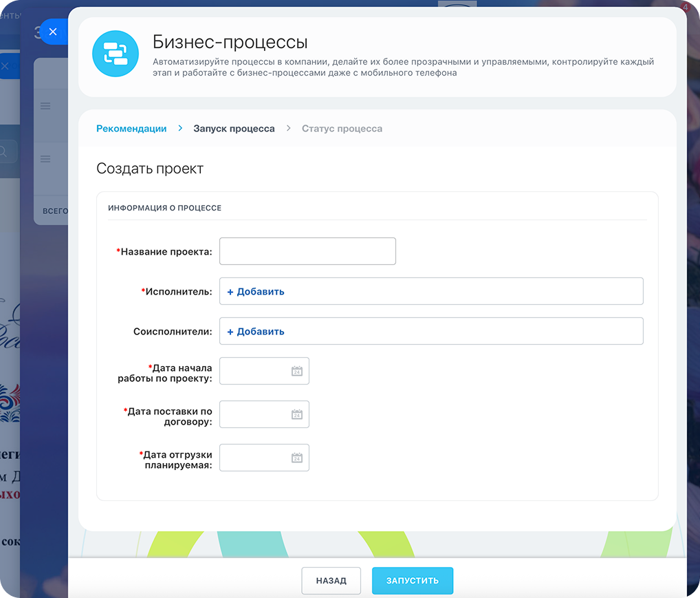Go to the Рекомендации step
This screenshot has width=700, height=598.
131,129
